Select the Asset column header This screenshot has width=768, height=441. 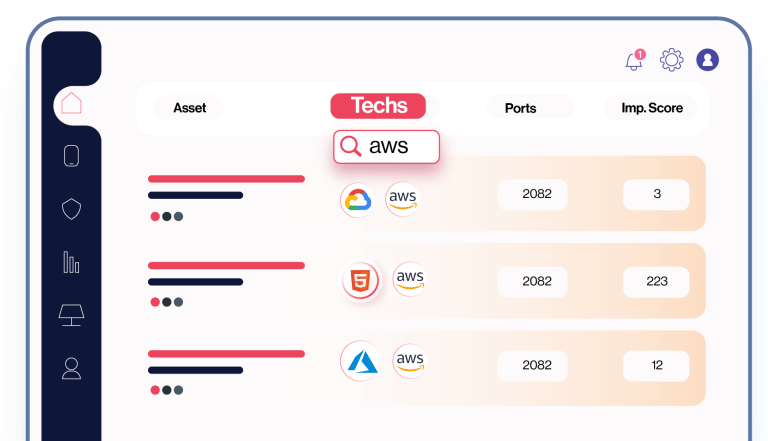pos(189,108)
